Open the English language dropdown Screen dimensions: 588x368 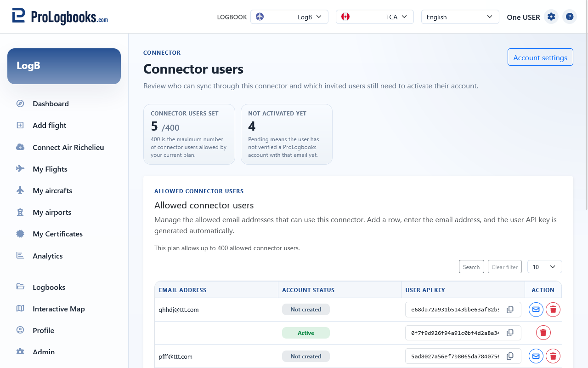pos(460,17)
